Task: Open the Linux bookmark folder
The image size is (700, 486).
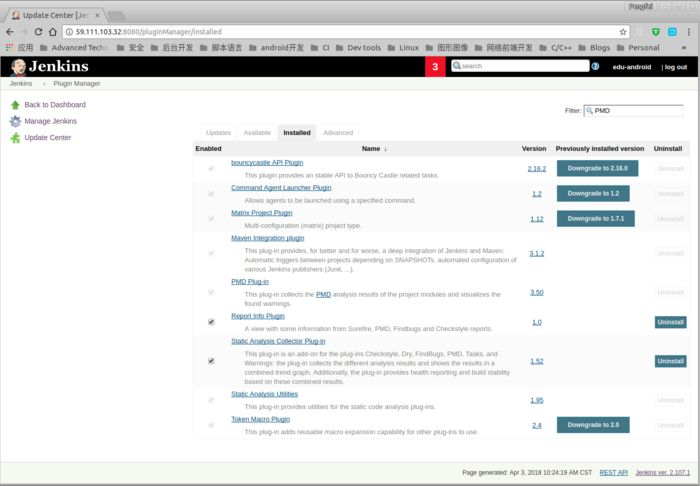Action: tap(403, 47)
